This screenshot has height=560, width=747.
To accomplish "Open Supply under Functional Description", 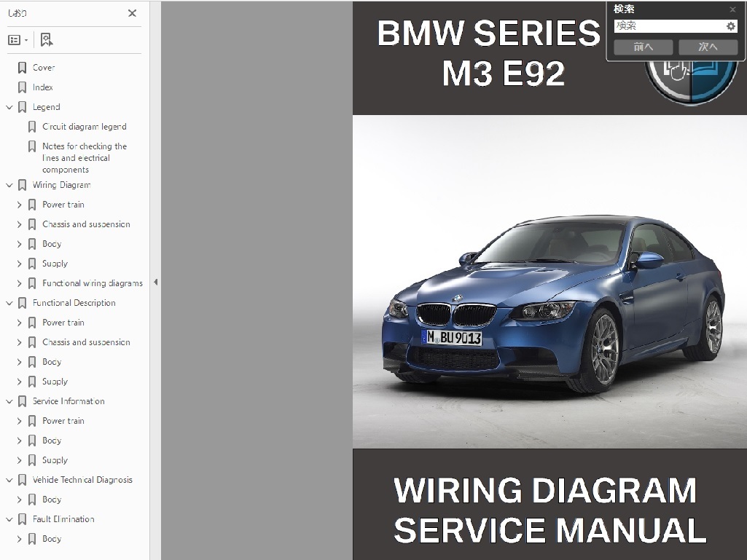I will 55,382.
